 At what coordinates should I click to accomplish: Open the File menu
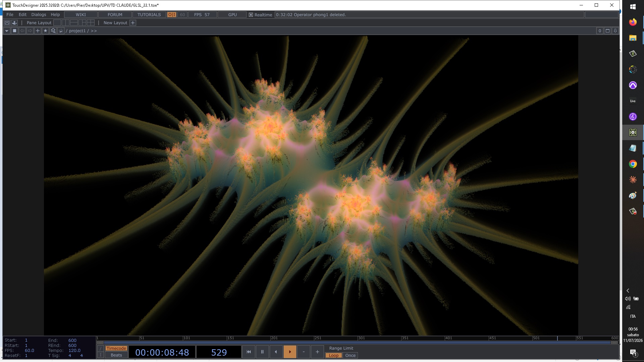10,14
